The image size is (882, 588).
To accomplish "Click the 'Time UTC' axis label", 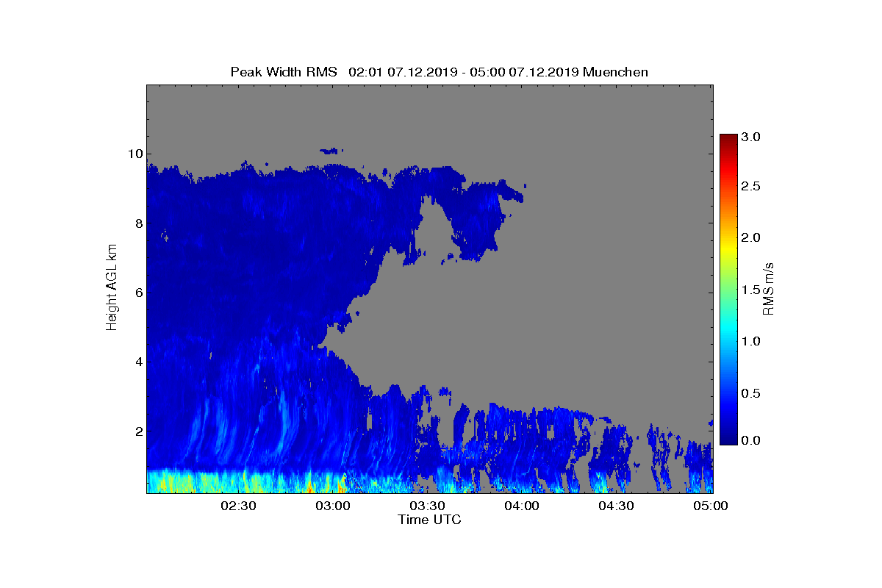I will [430, 520].
